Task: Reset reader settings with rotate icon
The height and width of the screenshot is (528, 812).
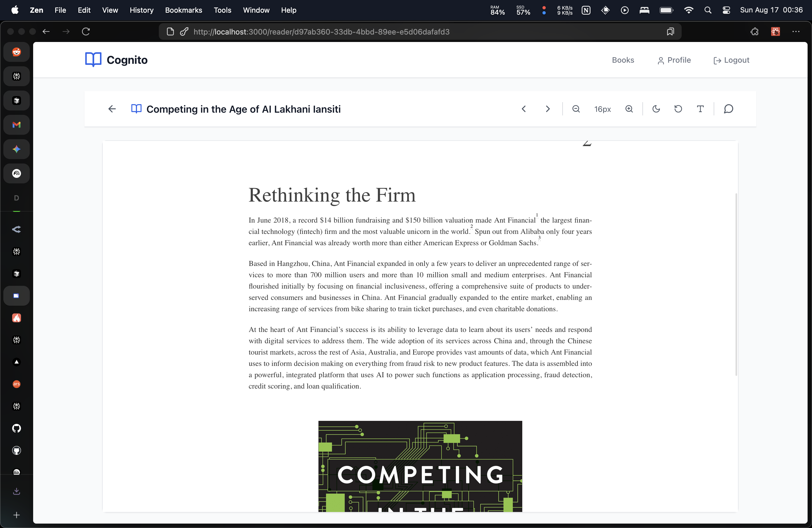Action: (678, 109)
